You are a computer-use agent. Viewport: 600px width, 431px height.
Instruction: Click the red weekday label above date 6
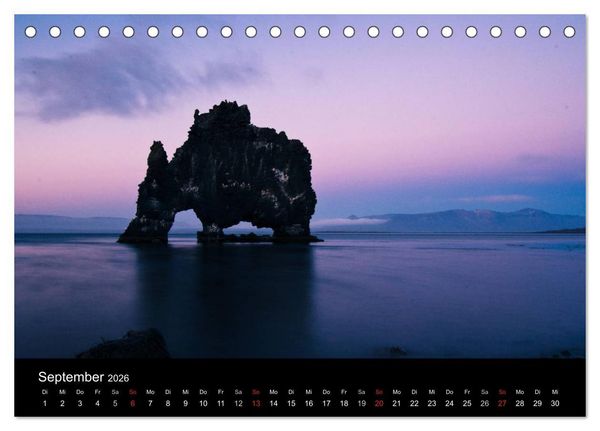coord(133,392)
